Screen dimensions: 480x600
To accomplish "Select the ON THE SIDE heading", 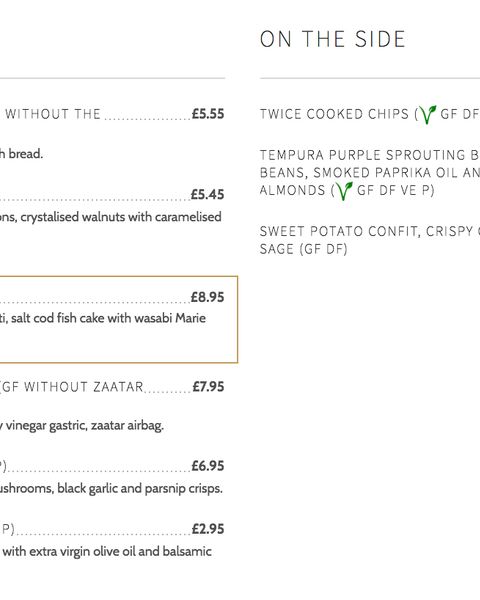I will tap(332, 39).
